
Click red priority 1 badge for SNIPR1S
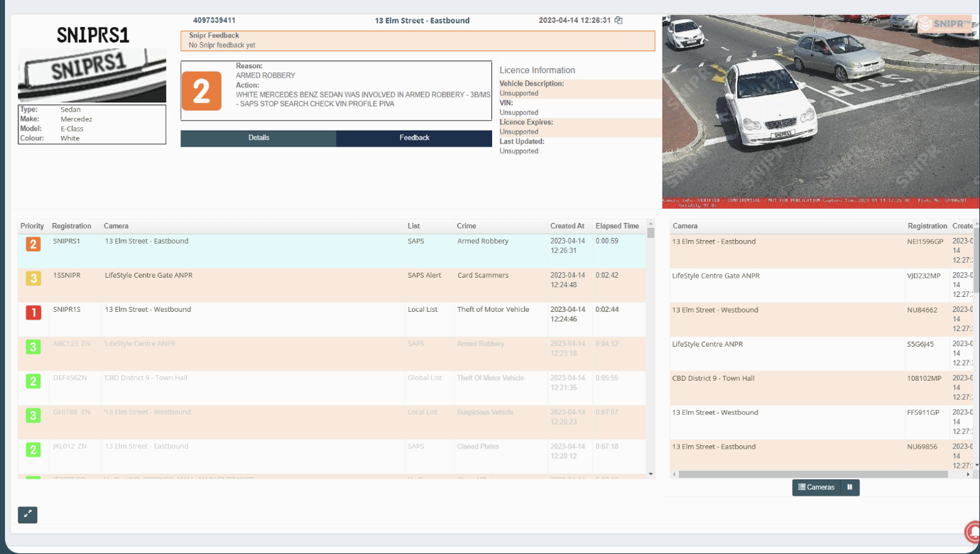coord(33,313)
